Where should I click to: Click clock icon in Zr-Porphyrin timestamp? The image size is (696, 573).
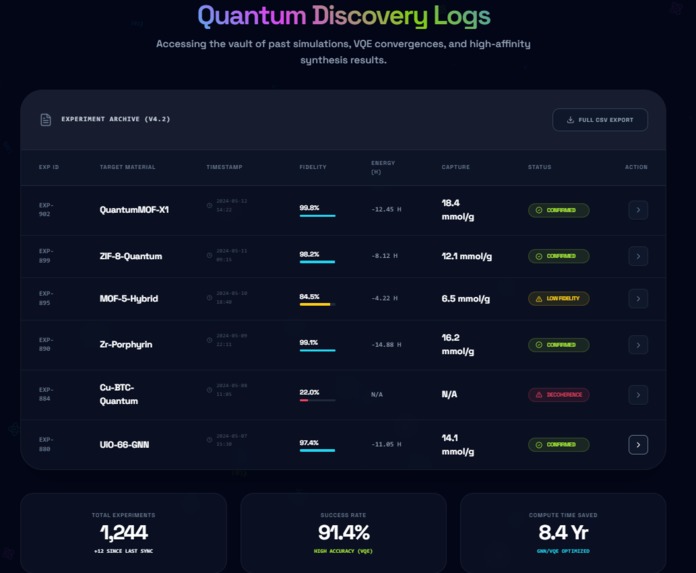(210, 340)
